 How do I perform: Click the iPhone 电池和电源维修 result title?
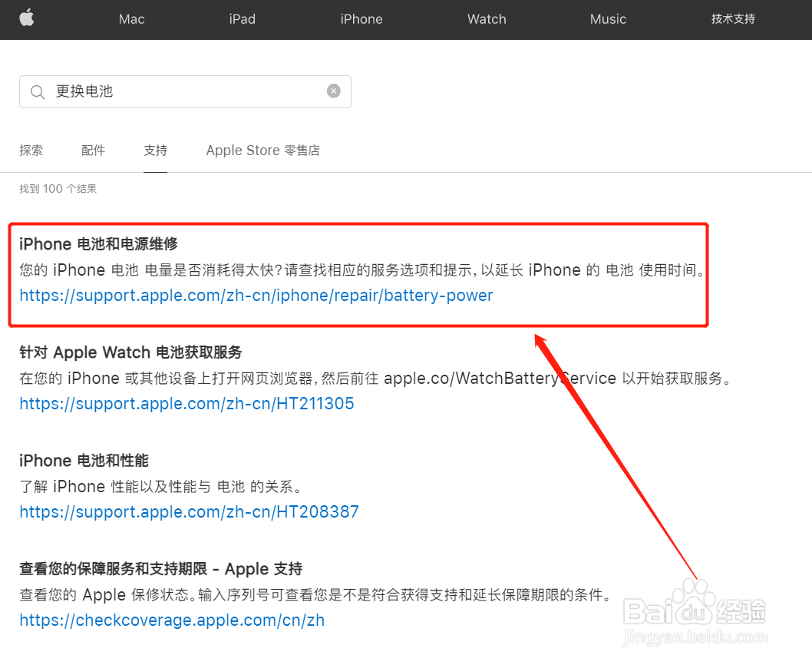tap(98, 244)
